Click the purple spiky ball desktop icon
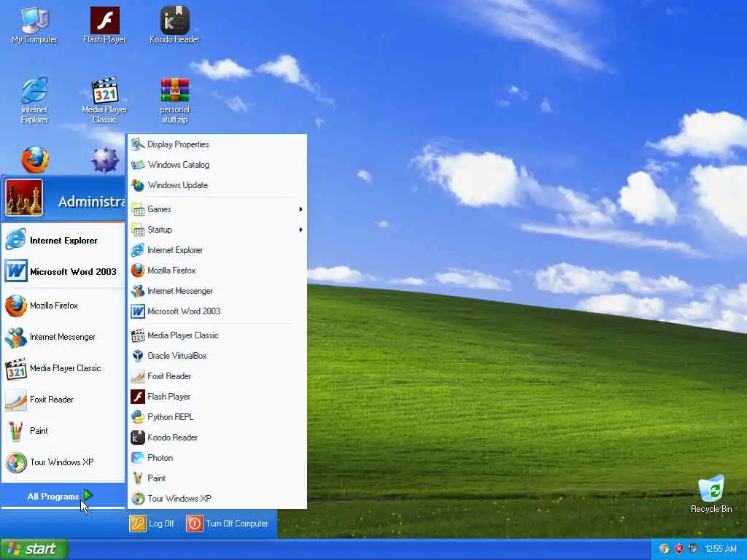 click(105, 160)
